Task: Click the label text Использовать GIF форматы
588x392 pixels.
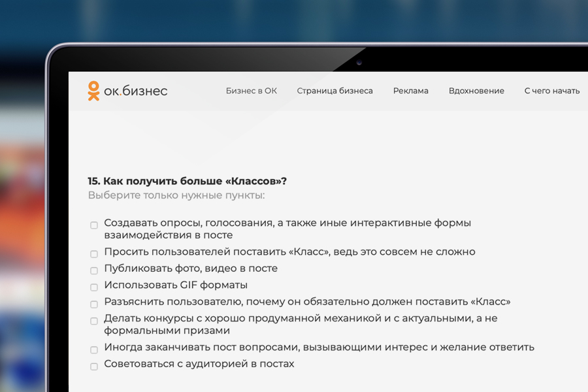Action: tap(176, 285)
